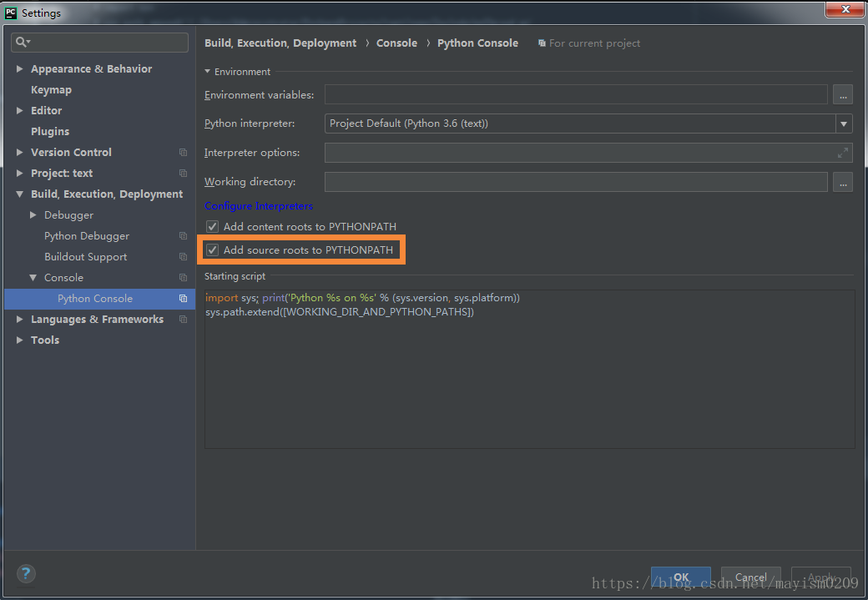
Task: Select the Python Console tree item
Action: [x=99, y=299]
